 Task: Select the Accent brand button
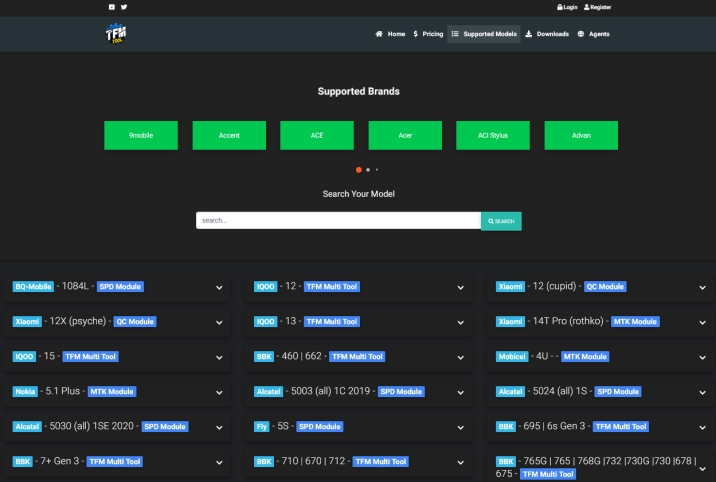coord(229,135)
